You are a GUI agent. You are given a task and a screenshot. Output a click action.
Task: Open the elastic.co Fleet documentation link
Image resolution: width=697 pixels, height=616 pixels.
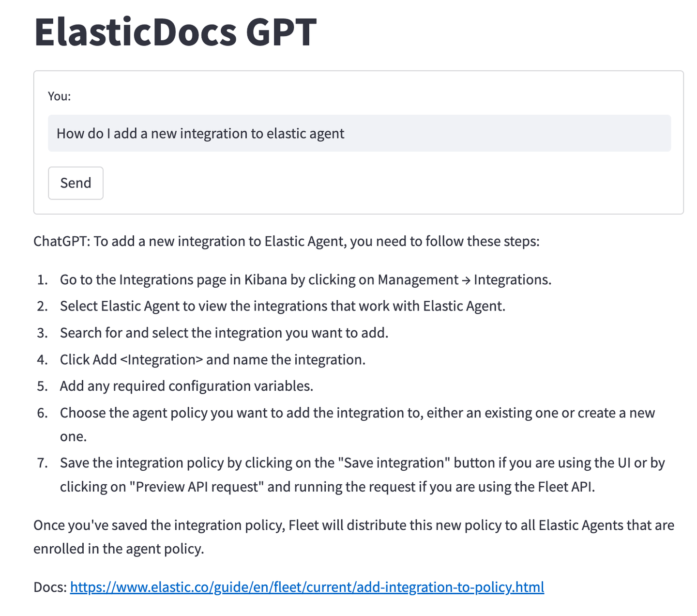(x=307, y=587)
